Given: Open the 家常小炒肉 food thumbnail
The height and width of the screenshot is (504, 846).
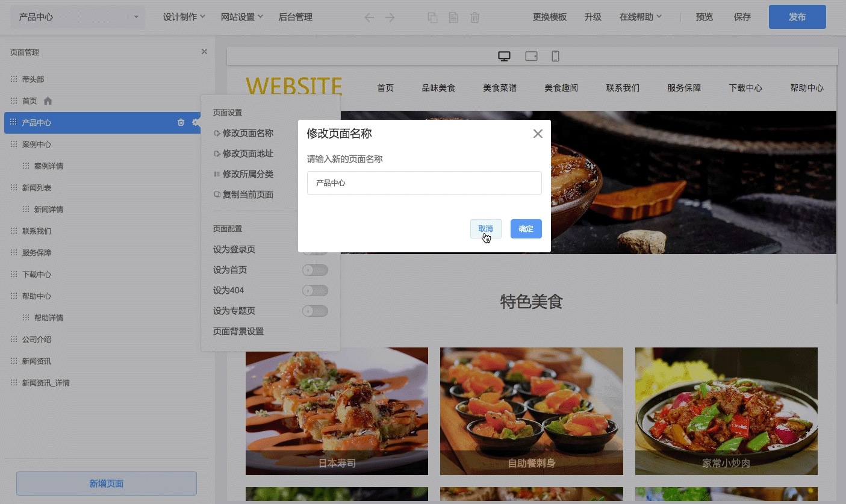Looking at the screenshot, I should pyautogui.click(x=726, y=411).
